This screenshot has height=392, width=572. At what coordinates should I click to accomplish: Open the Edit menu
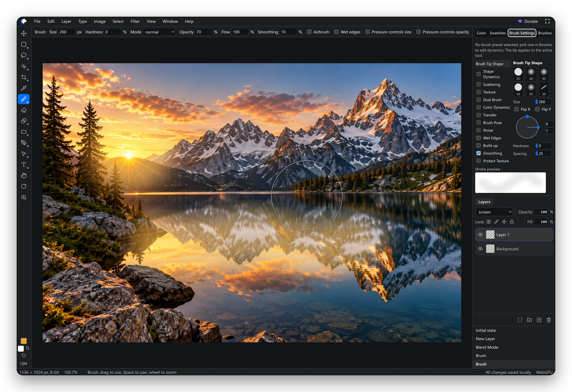(51, 21)
